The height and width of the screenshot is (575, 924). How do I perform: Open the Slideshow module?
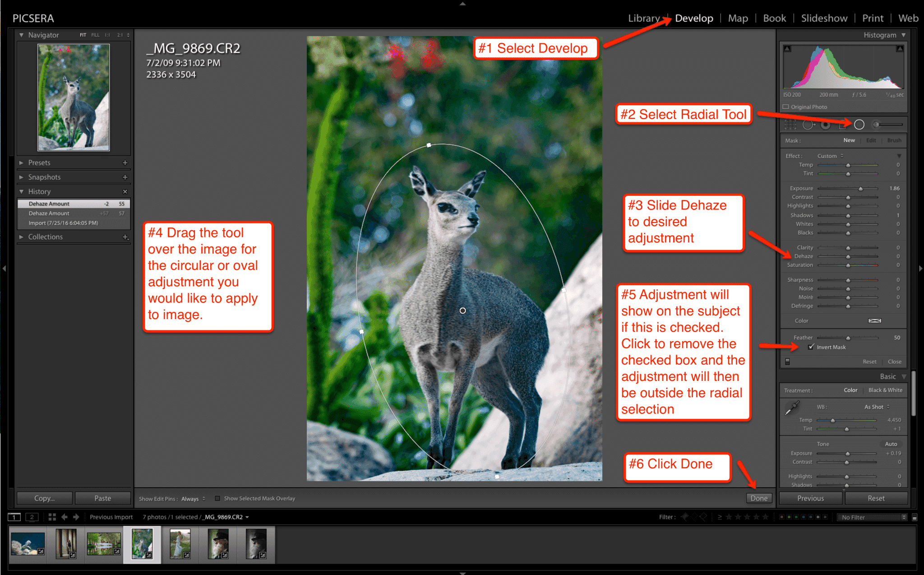824,19
